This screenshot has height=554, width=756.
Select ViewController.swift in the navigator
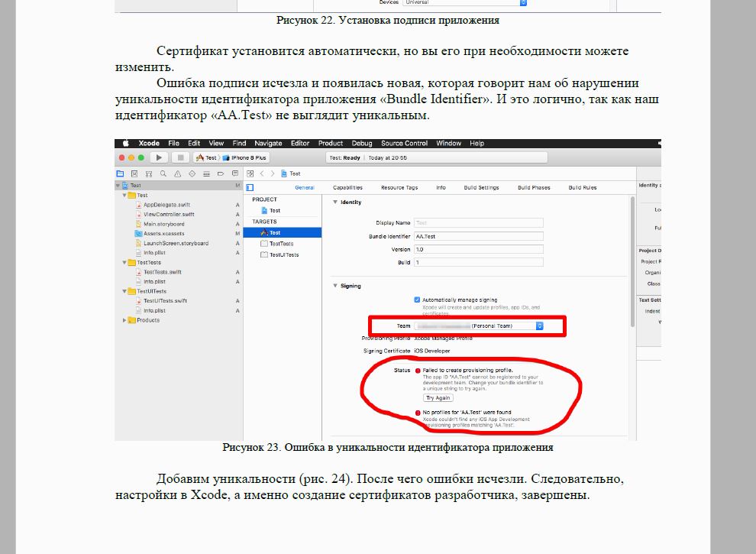click(x=169, y=214)
